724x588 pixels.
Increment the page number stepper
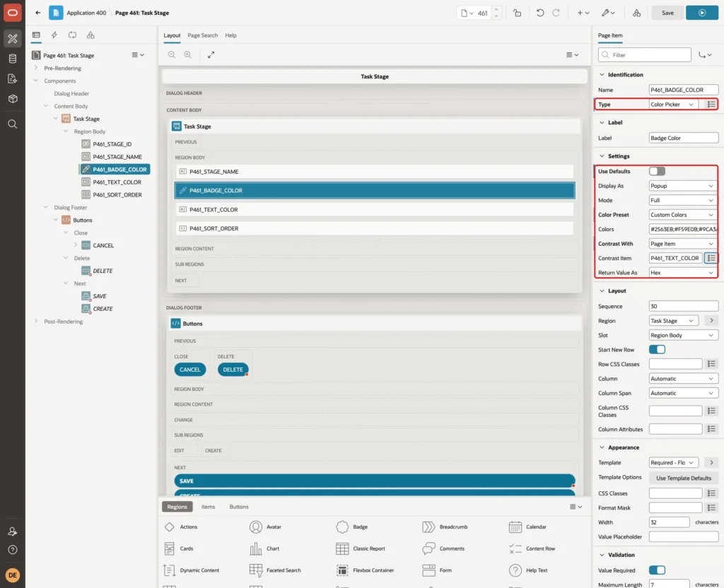click(x=496, y=10)
